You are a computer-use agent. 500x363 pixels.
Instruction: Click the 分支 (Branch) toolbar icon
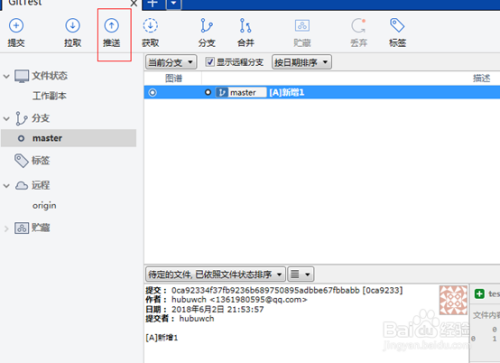[206, 26]
